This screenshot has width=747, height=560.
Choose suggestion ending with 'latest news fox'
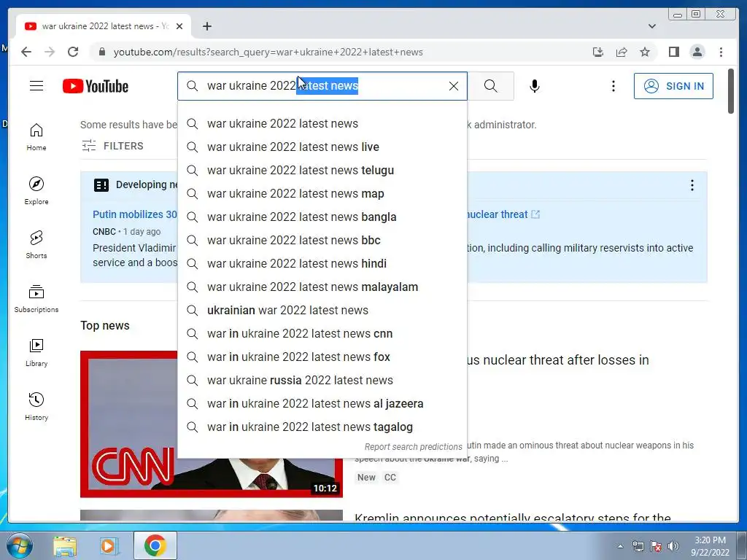point(322,357)
